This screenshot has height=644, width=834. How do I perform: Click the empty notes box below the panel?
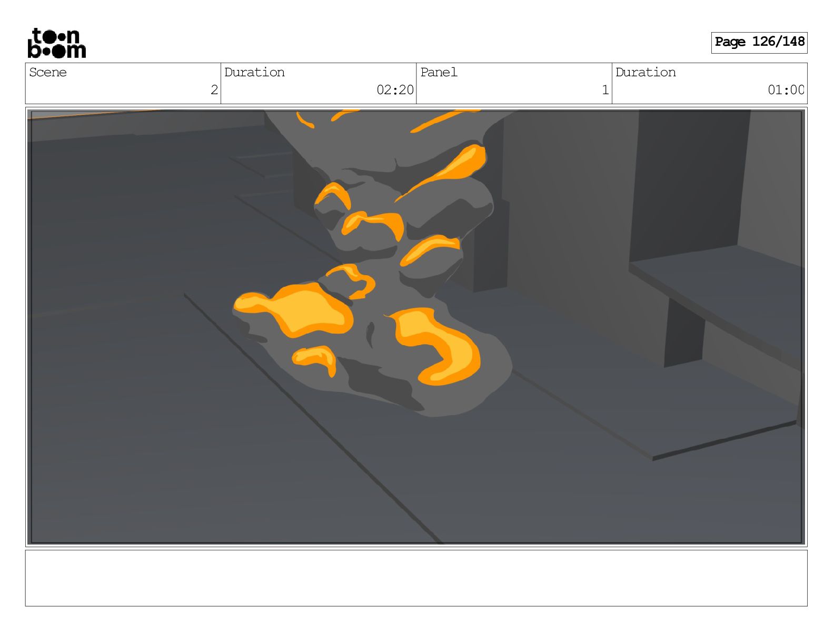[416, 578]
